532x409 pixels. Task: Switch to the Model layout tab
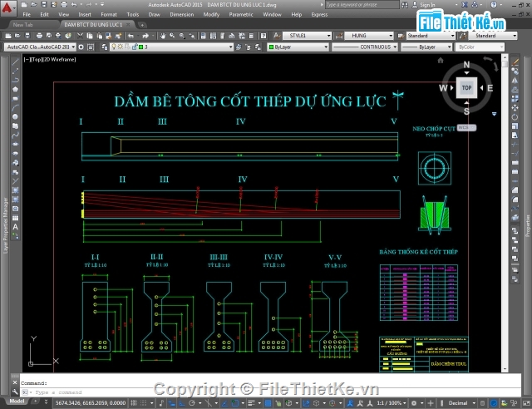pyautogui.click(x=17, y=402)
